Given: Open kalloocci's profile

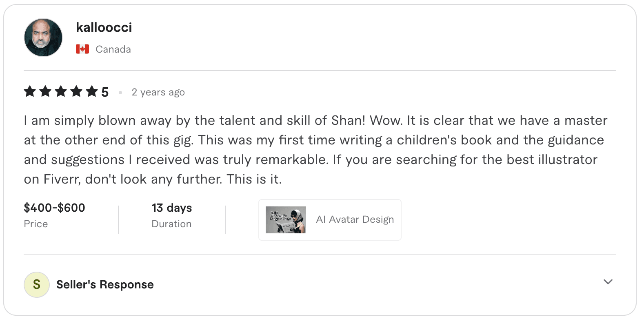Looking at the screenshot, I should click(104, 27).
